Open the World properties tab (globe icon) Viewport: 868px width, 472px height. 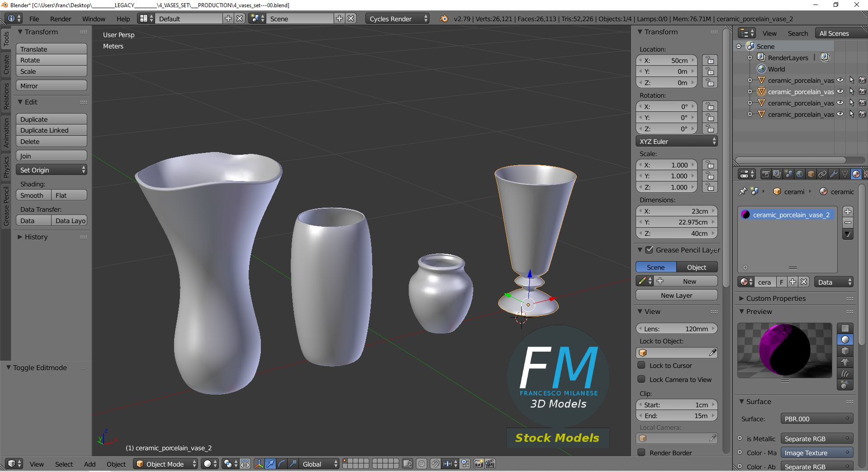799,174
